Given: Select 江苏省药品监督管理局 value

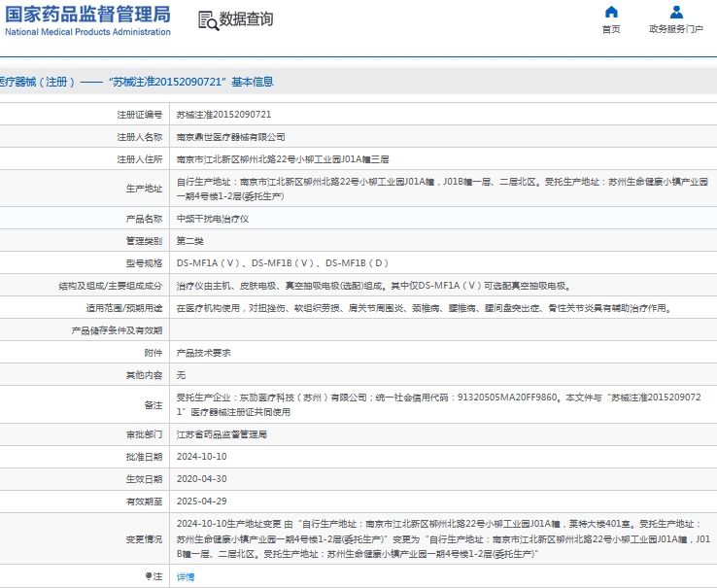Looking at the screenshot, I should [x=222, y=434].
